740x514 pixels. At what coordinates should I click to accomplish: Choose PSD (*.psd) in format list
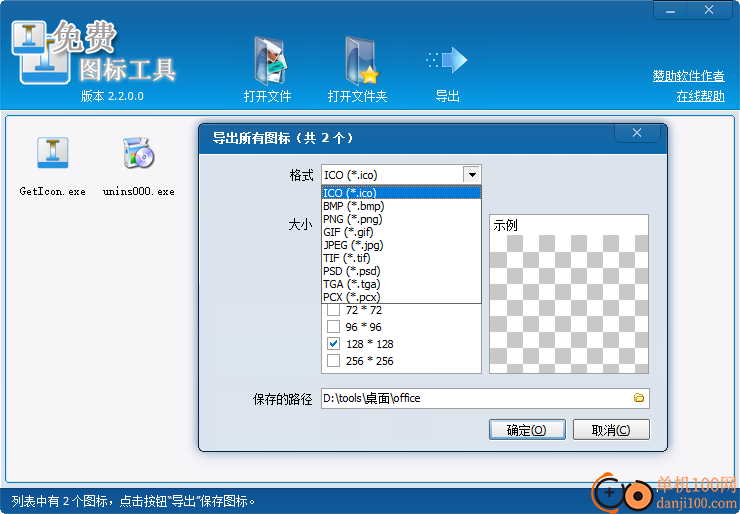point(401,271)
